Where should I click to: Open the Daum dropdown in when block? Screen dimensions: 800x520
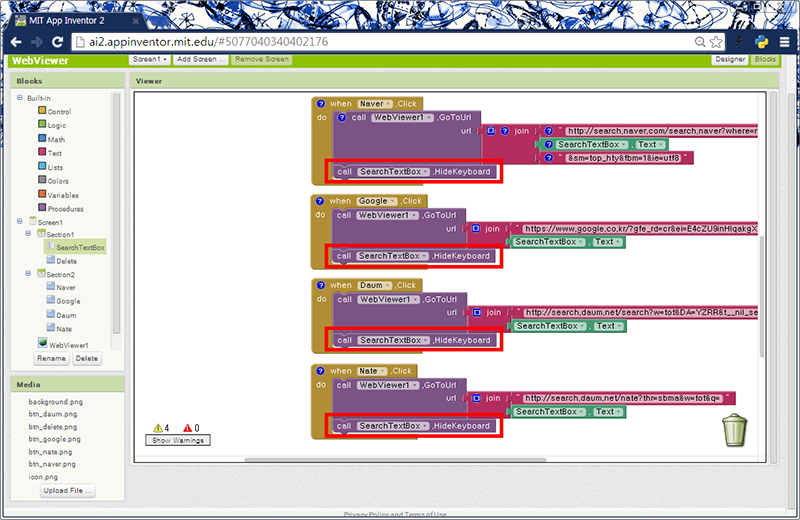tap(374, 285)
